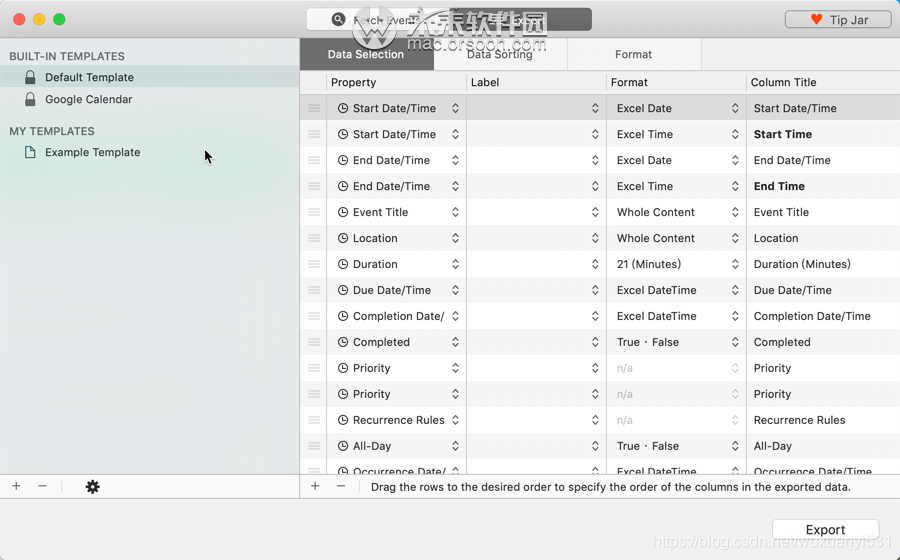Click the Example Template document icon
This screenshot has width=900, height=560.
point(30,152)
